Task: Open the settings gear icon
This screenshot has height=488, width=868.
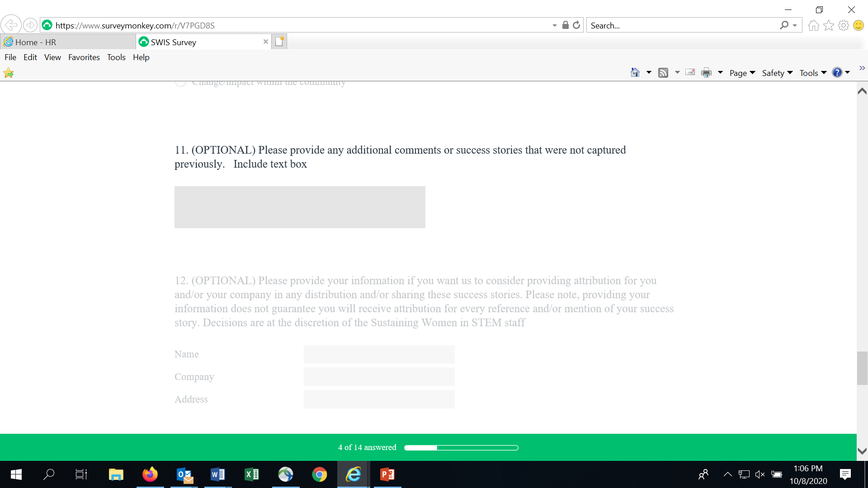Action: pyautogui.click(x=843, y=25)
